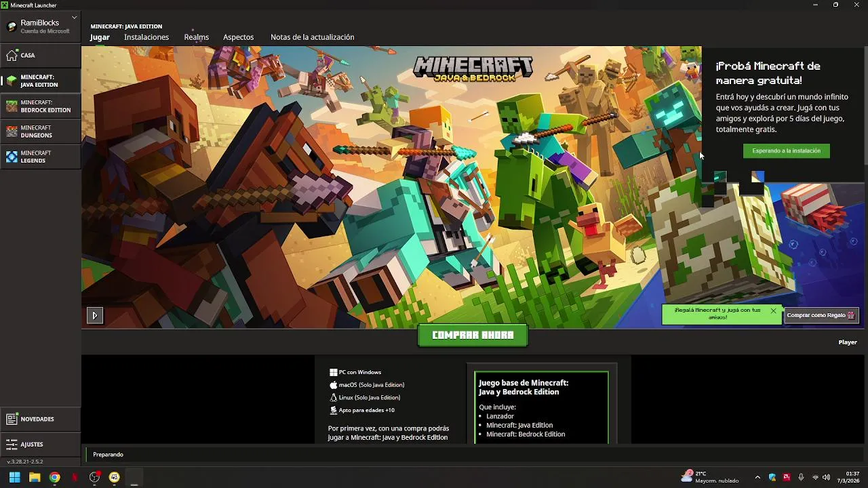This screenshot has width=868, height=488.
Task: Click Linux (Solo Java Edition) entry
Action: (365, 398)
